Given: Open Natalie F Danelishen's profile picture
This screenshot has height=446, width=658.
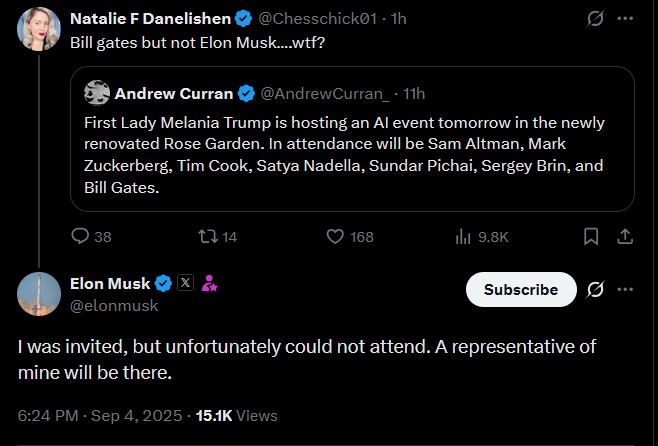Looking at the screenshot, I should point(39,28).
